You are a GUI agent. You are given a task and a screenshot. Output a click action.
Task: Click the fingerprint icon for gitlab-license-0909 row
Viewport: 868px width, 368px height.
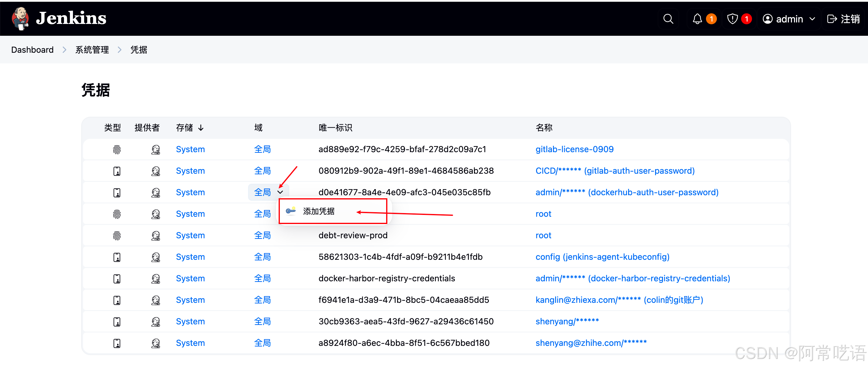pyautogui.click(x=117, y=149)
